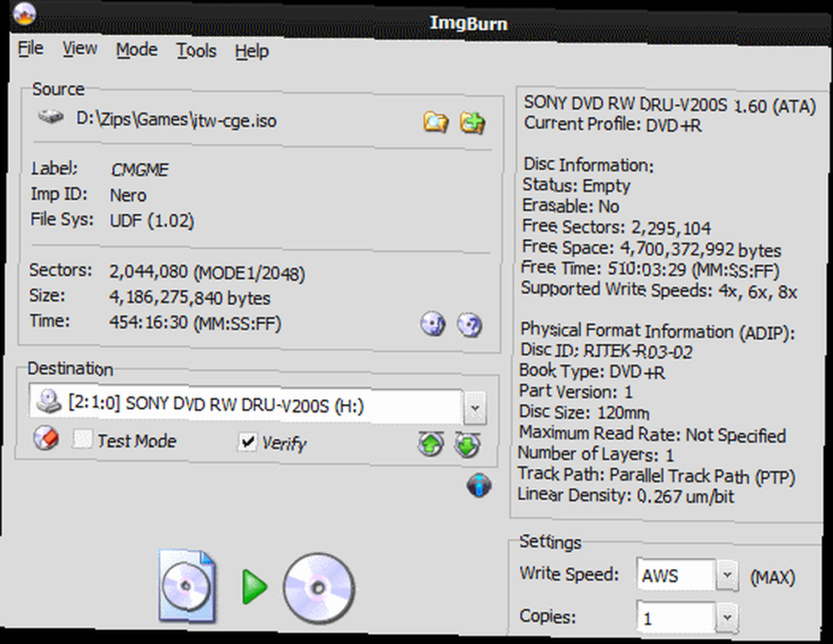Click the Free Time: 510:03:29 line
833x644 pixels.
(651, 269)
